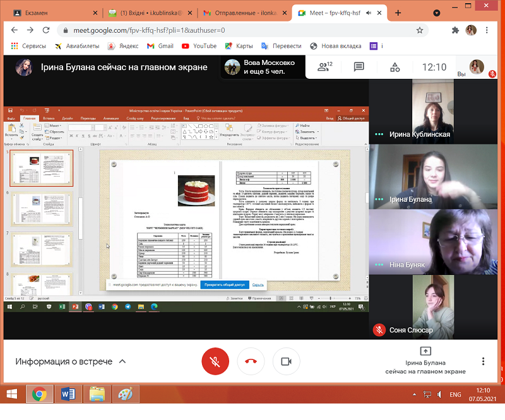Go forward one page
This screenshot has height=420, width=505.
pos(30,30)
